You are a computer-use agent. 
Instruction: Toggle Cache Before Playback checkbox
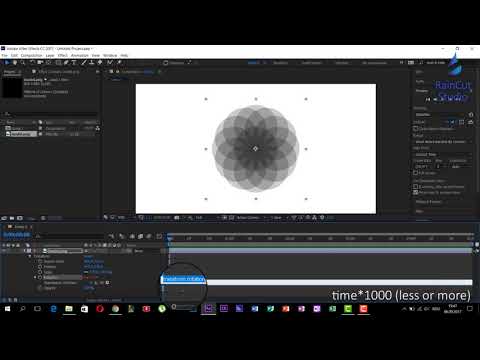click(x=416, y=128)
